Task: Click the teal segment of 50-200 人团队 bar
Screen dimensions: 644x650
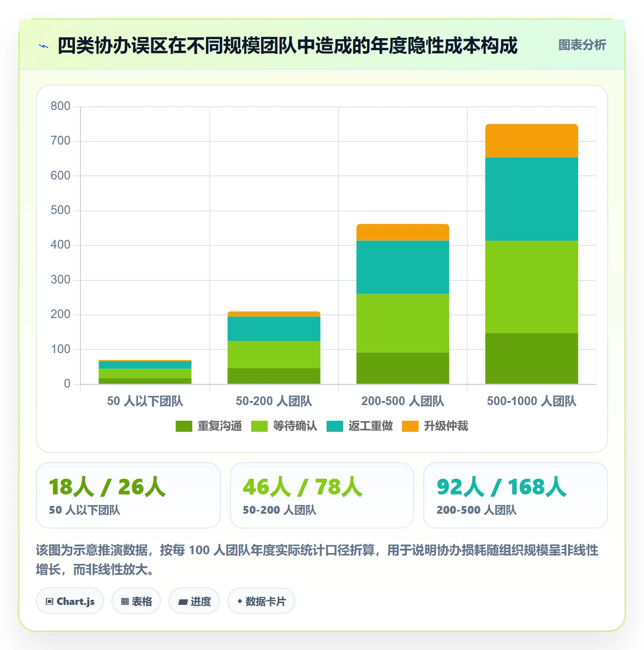Action: point(274,329)
